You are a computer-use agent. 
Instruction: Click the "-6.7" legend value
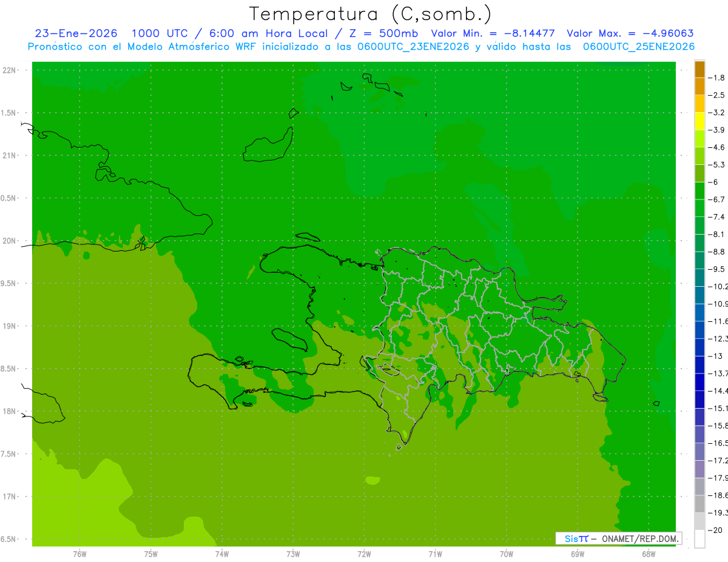(x=717, y=199)
